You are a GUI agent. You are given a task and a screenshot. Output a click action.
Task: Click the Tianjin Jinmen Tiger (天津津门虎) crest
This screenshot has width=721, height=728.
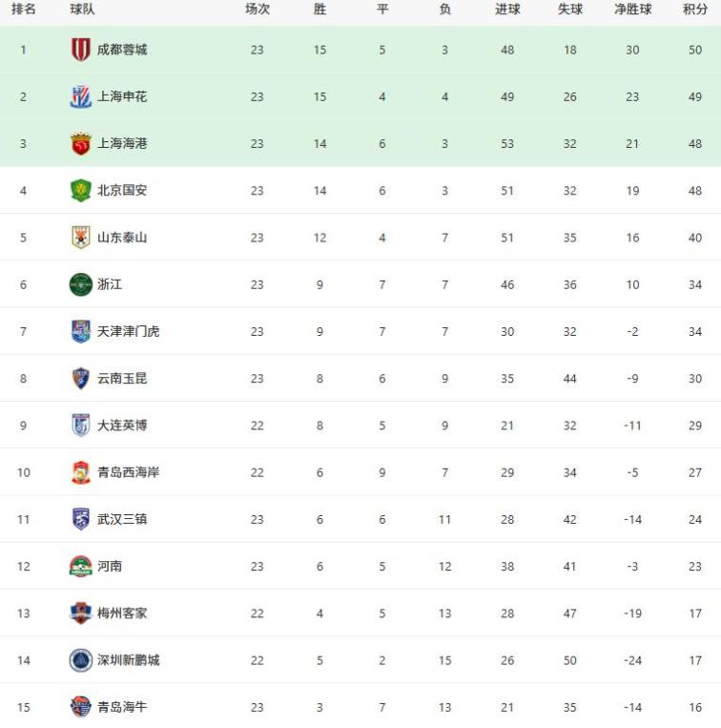coord(81,331)
